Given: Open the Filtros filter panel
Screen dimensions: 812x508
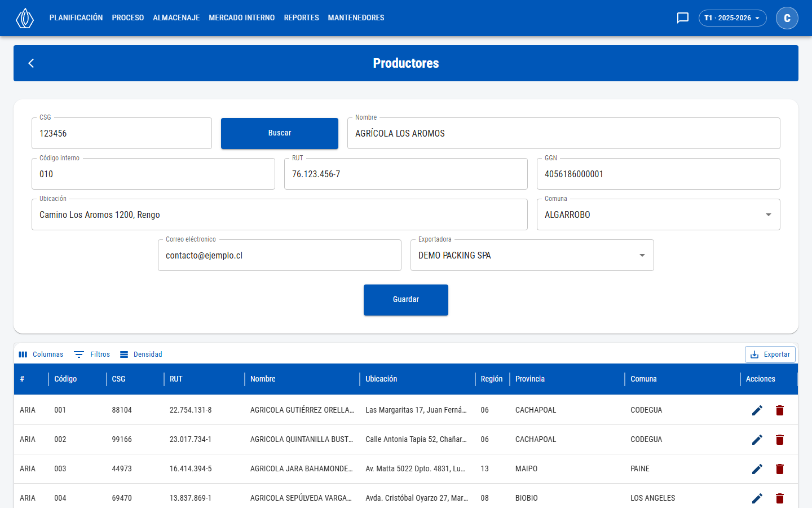Looking at the screenshot, I should 92,354.
